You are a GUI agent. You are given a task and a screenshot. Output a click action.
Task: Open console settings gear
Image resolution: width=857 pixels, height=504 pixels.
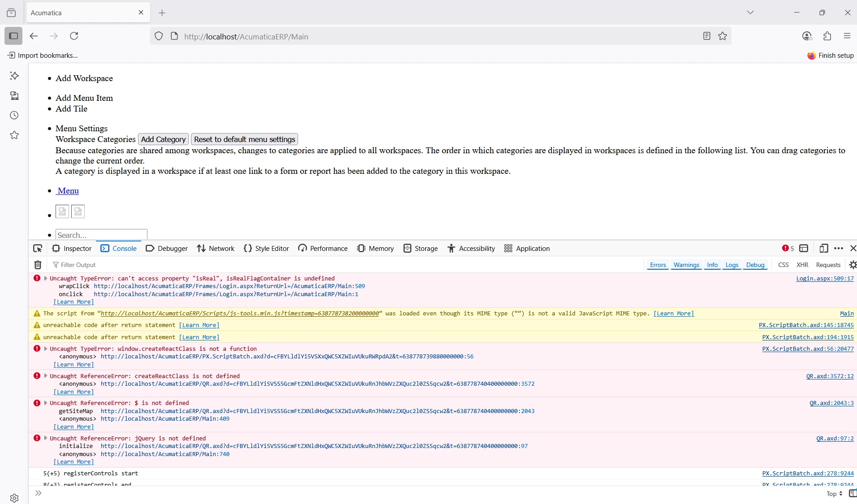pos(853,265)
